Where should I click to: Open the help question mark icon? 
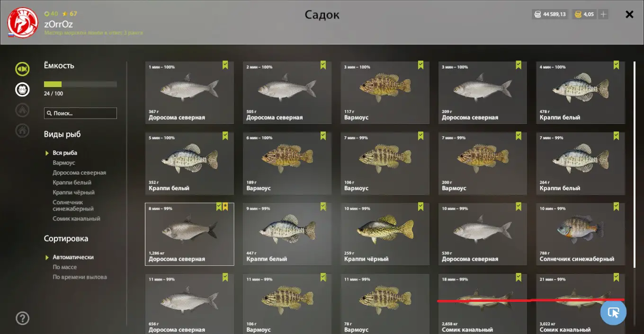coord(22,318)
